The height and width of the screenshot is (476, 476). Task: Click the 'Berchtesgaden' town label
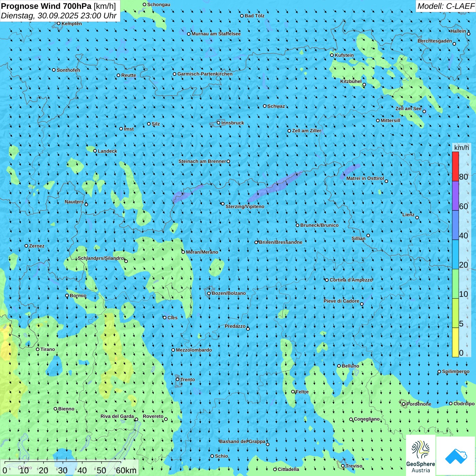coord(435,41)
